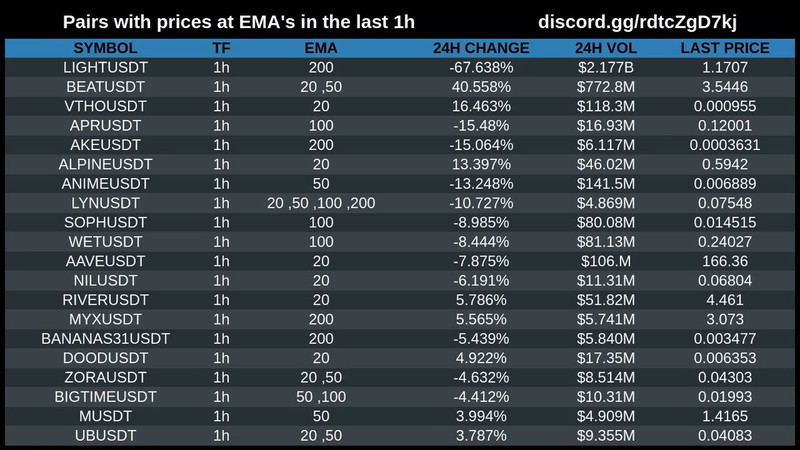Click BANANAS31USDT in the symbol column
Image resolution: width=800 pixels, height=450 pixels.
[x=106, y=338]
